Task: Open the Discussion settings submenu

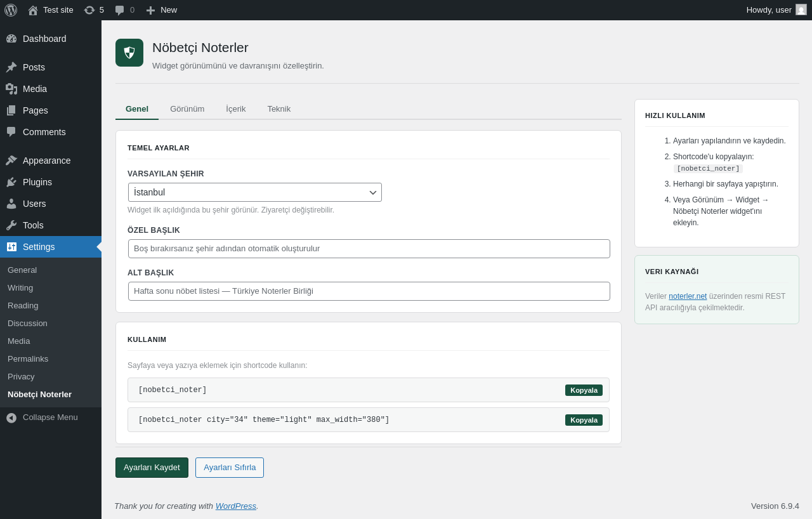Action: 27,323
